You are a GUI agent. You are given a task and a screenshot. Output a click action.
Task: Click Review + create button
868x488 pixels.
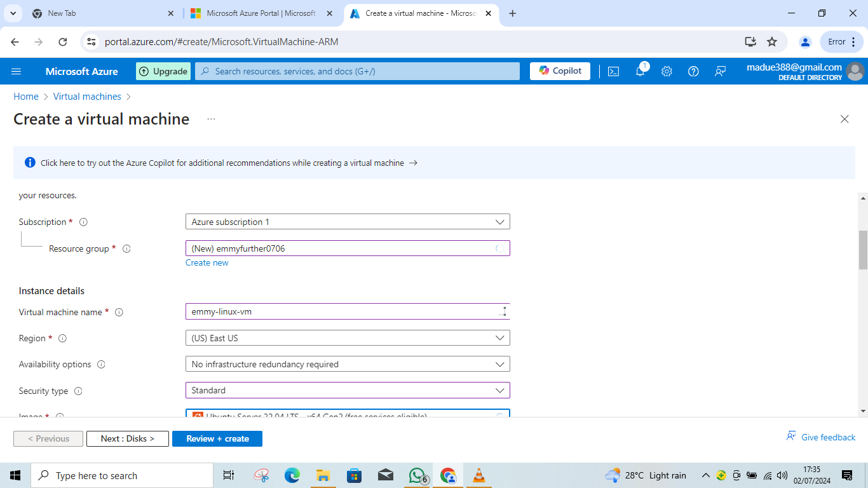[217, 438]
